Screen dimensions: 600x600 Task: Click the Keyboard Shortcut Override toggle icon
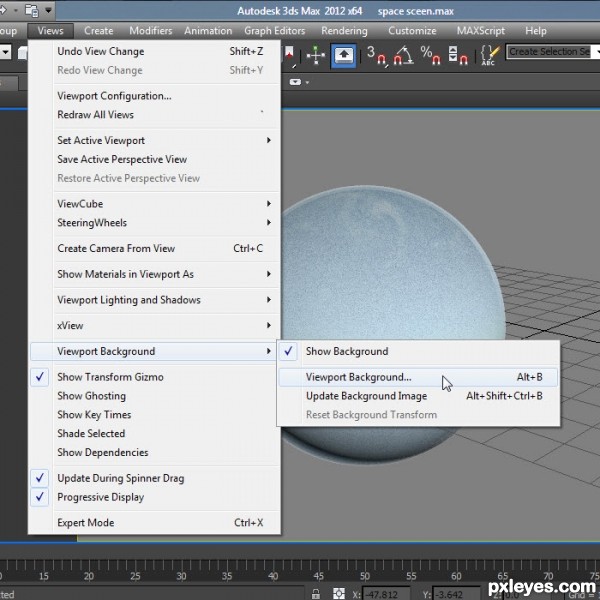(344, 56)
